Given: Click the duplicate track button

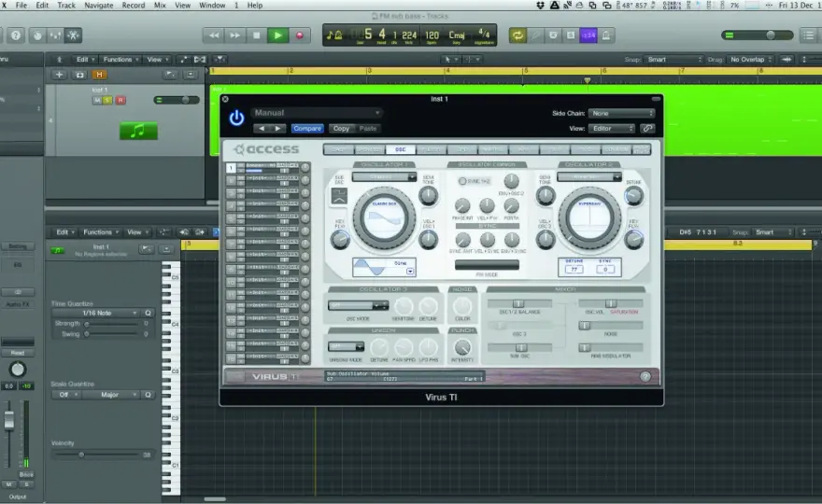Looking at the screenshot, I should 79,75.
